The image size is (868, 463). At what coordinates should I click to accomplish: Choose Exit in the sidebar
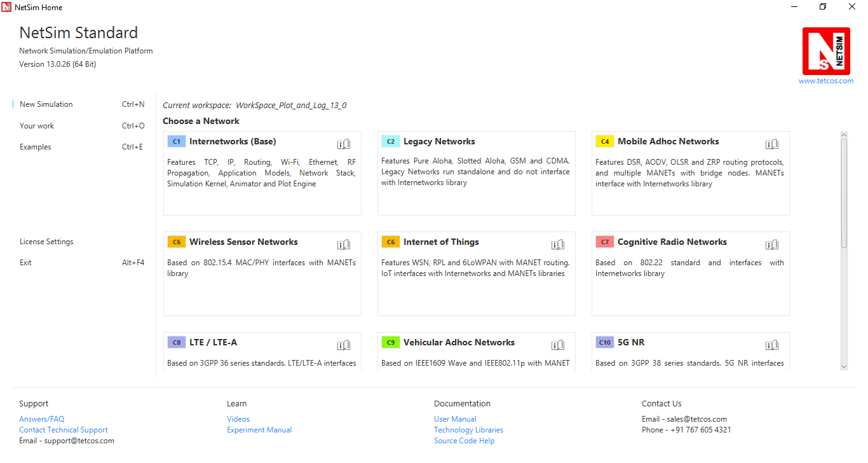click(x=25, y=263)
